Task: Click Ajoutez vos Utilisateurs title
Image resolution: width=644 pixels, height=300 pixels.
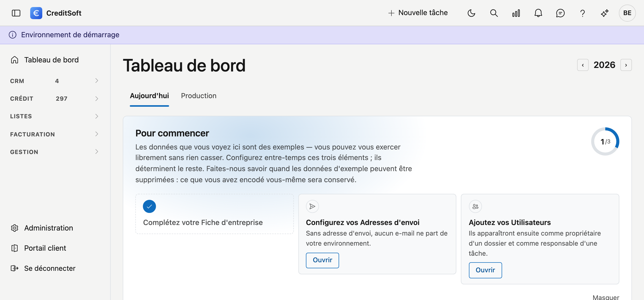Action: (x=510, y=222)
